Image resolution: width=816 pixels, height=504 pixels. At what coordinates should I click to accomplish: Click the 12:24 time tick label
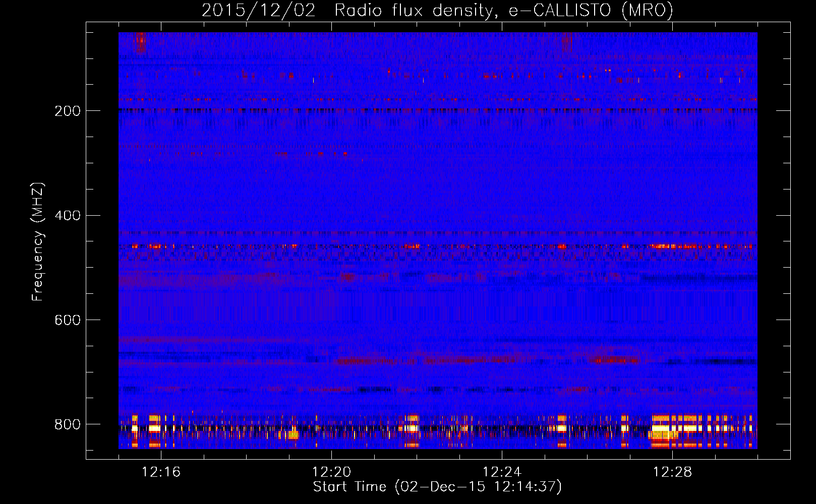coord(502,472)
